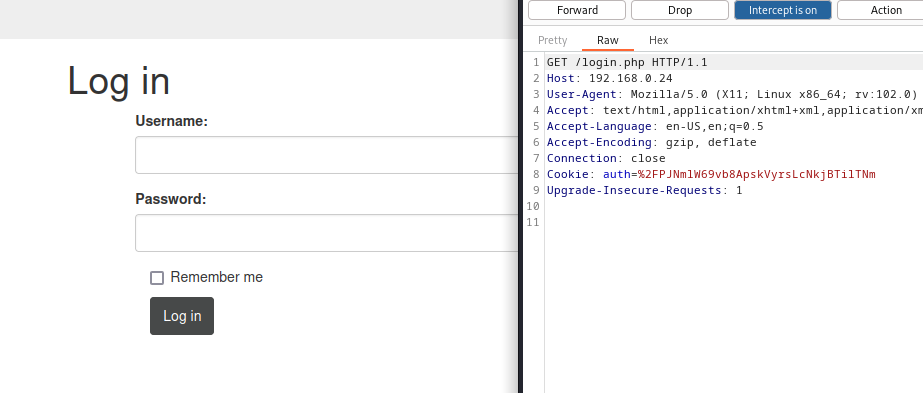
Task: Check the Remember me checkbox
Action: point(157,278)
